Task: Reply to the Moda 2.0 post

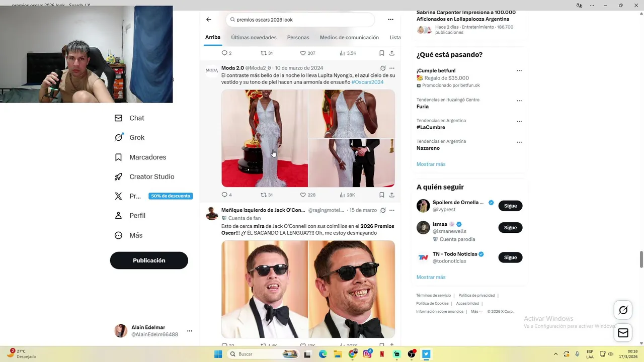Action: click(226, 195)
